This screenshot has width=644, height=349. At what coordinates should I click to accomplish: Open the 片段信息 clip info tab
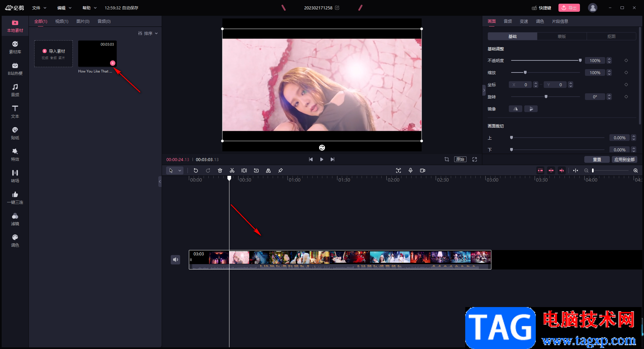pyautogui.click(x=560, y=21)
